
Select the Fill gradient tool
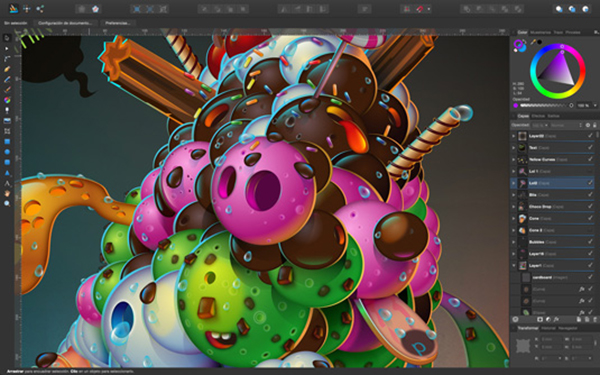[x=7, y=100]
